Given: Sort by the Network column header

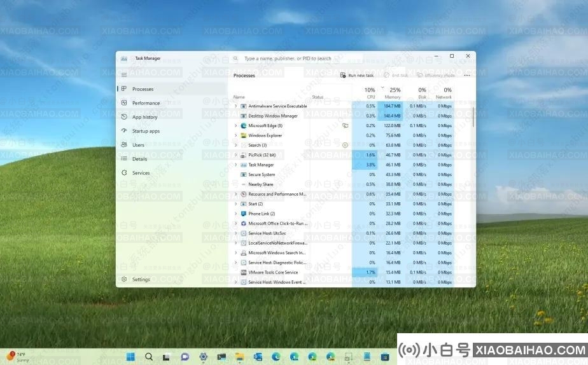Looking at the screenshot, I should (444, 93).
